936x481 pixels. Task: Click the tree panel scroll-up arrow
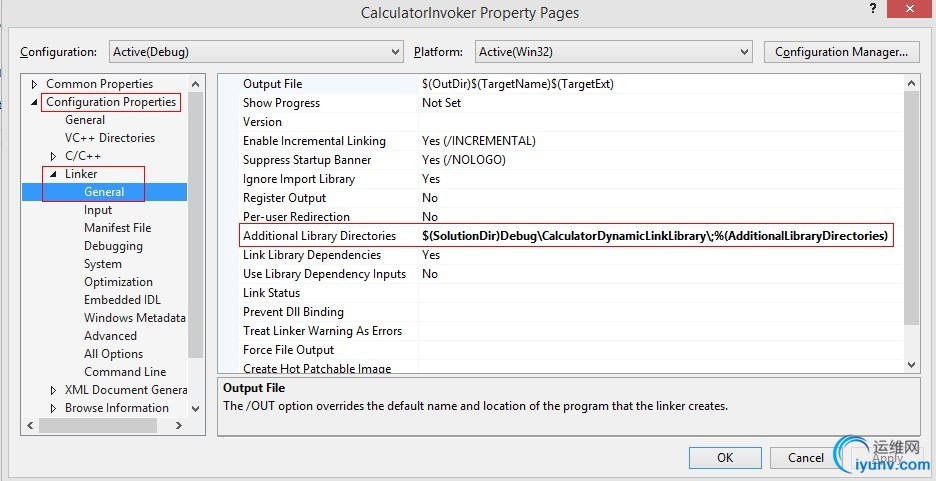[196, 84]
